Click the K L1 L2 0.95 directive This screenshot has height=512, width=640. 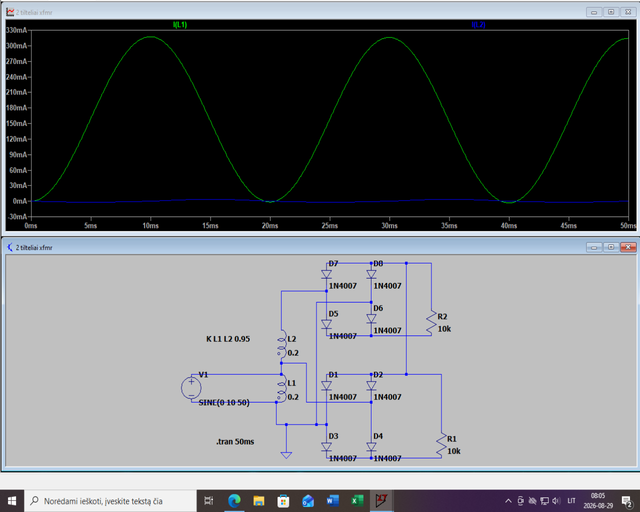(228, 339)
